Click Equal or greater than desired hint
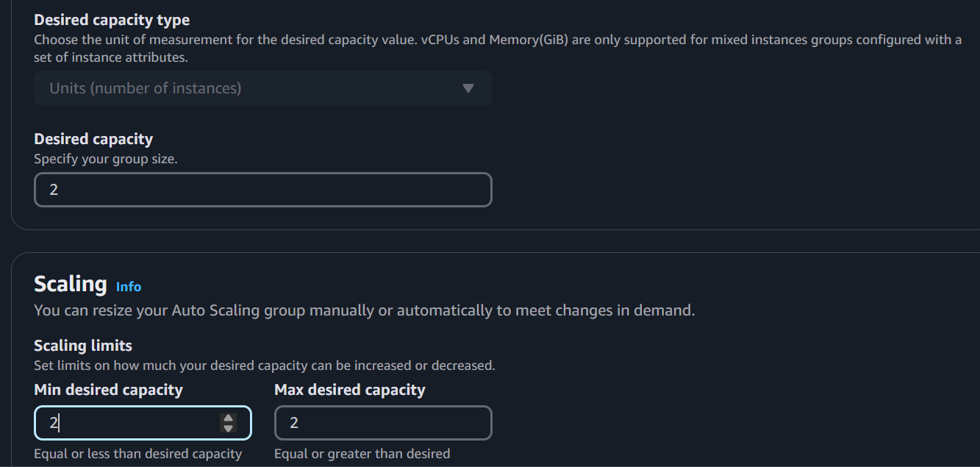 tap(362, 454)
